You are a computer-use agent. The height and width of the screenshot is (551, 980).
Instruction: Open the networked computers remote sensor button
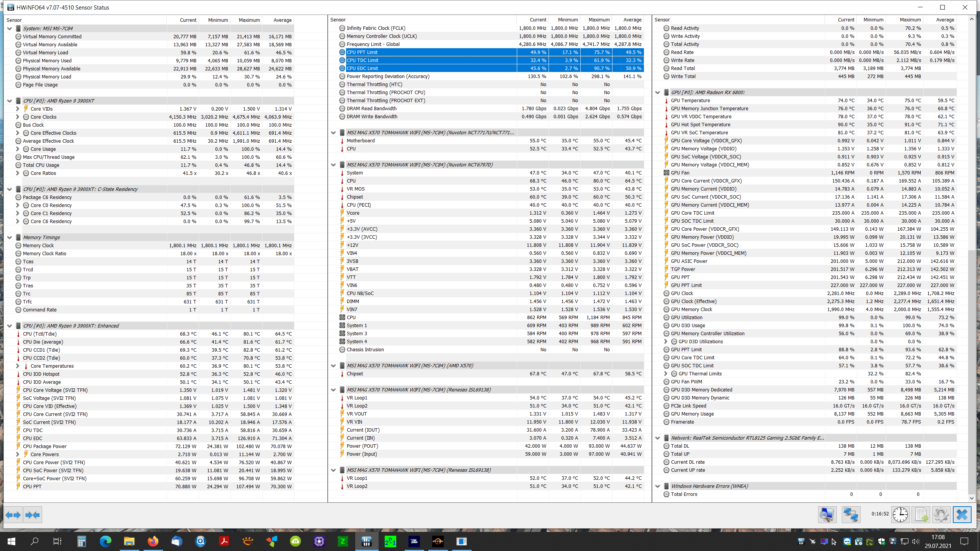(x=851, y=515)
